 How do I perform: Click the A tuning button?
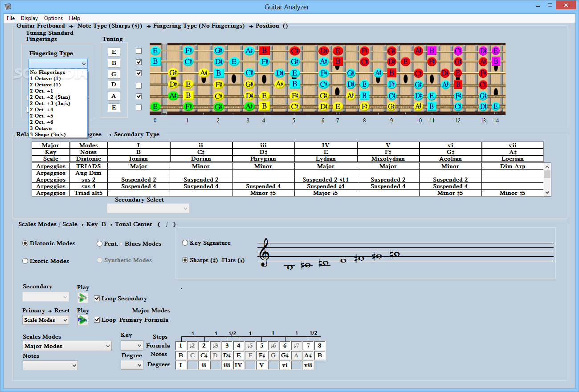tap(114, 96)
